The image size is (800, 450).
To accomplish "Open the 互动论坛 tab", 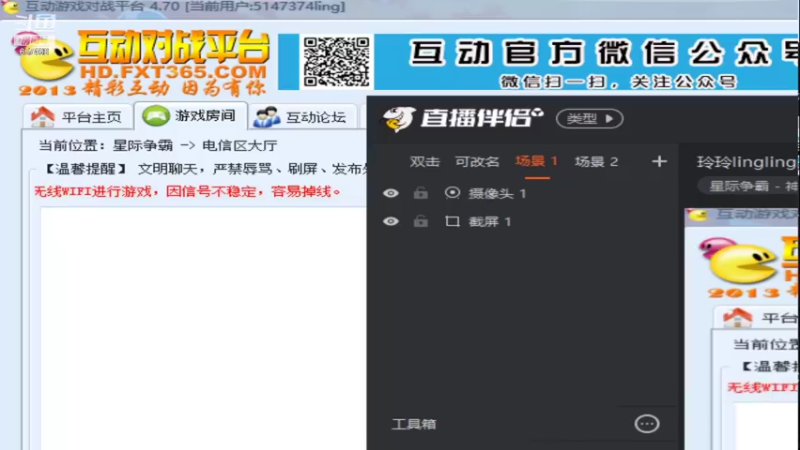I will pos(302,117).
